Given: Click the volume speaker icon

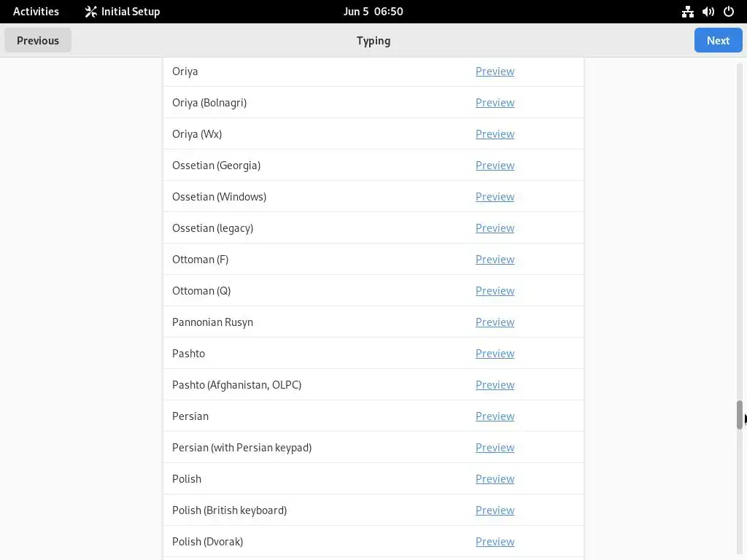Looking at the screenshot, I should 708,12.
